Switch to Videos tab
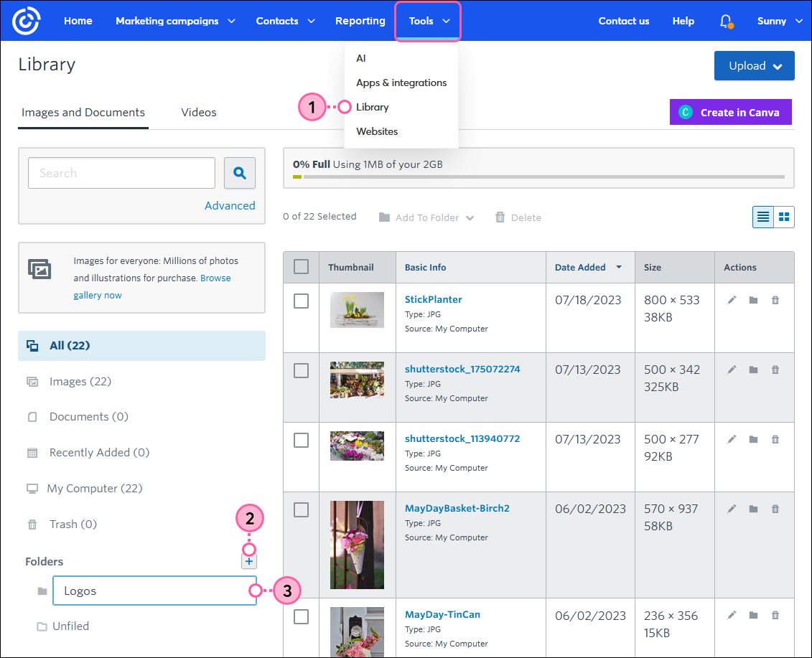This screenshot has height=658, width=812. click(199, 113)
